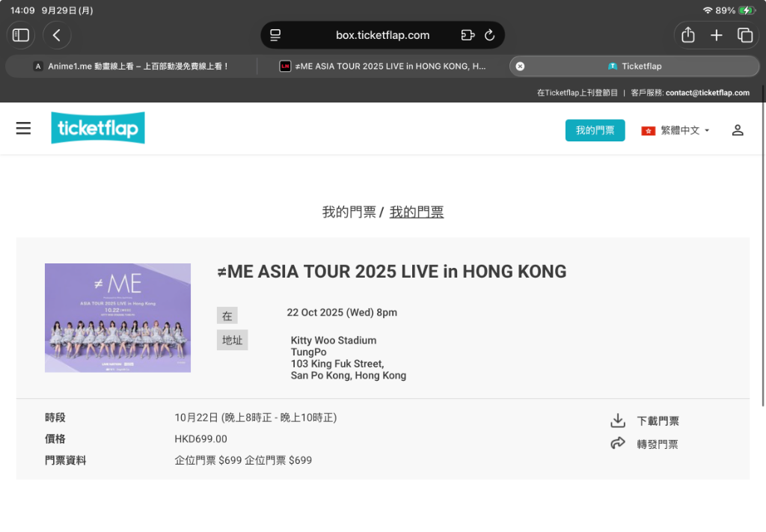Expand the 繁體中文 language dropdown
This screenshot has width=766, height=532.
[675, 130]
